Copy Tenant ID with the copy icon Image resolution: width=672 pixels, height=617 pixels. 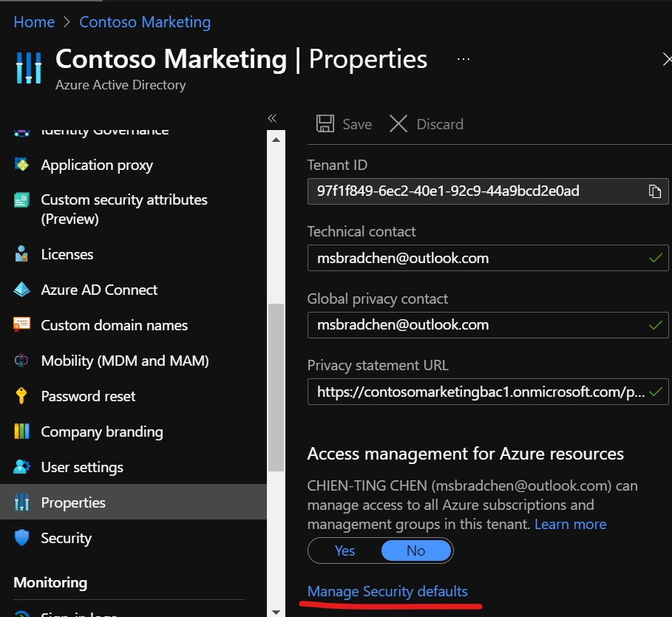pyautogui.click(x=654, y=191)
